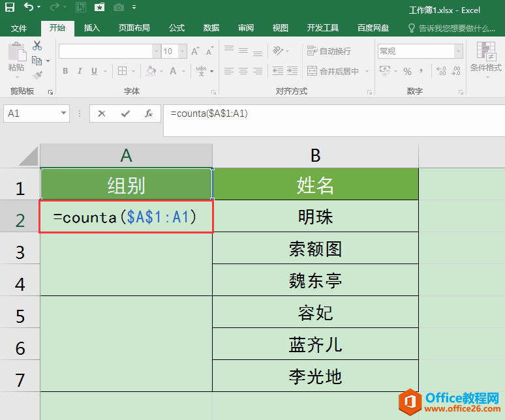The width and height of the screenshot is (505, 420).
Task: Click the Font Color A icon
Action: pyautogui.click(x=174, y=71)
